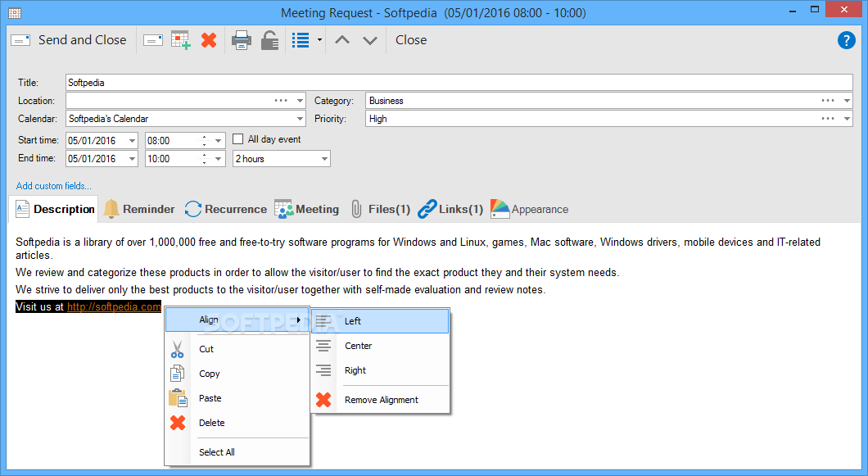Viewport: 868px width, 476px height.
Task: Open the Recurrence tab
Action: click(225, 210)
